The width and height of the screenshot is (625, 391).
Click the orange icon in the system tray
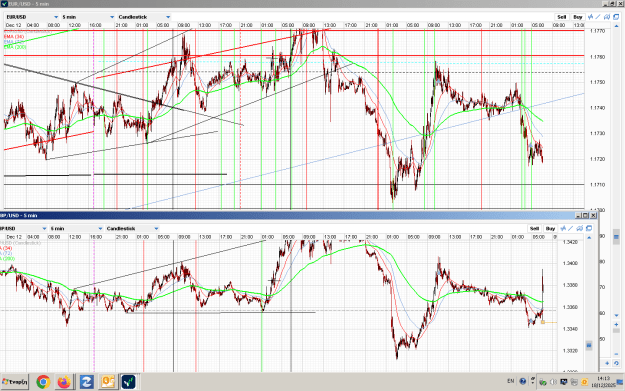584,382
